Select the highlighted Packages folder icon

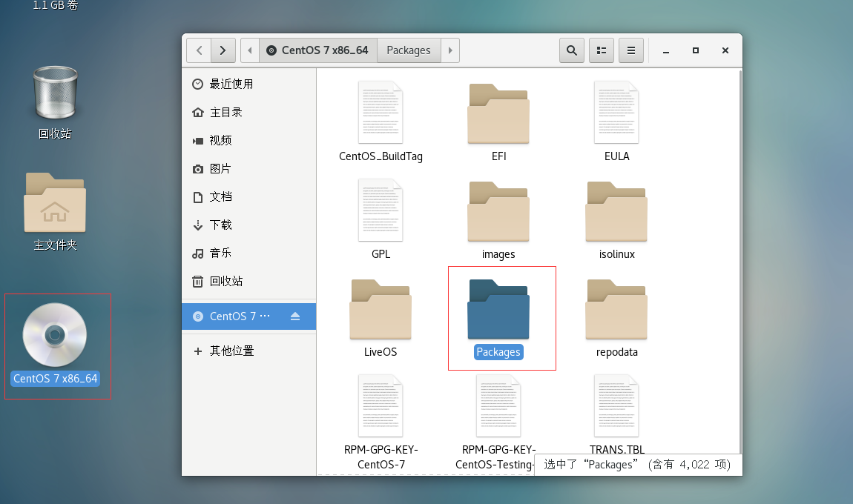pyautogui.click(x=498, y=309)
